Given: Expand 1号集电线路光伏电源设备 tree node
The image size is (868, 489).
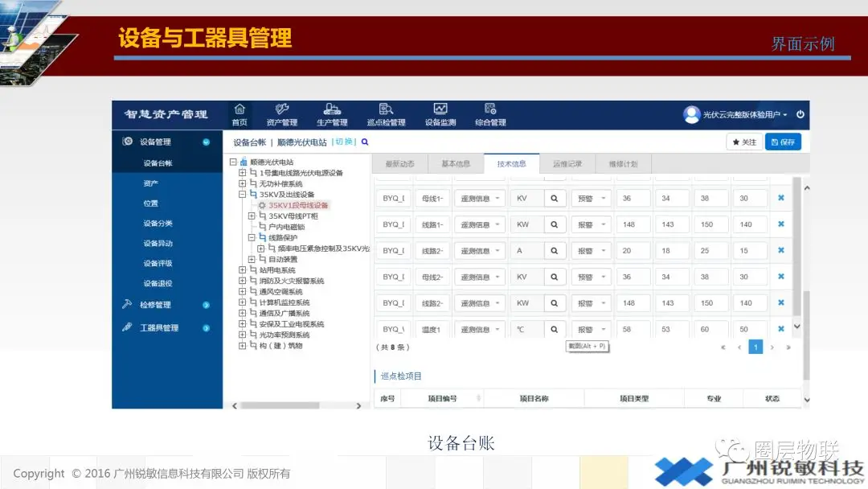Looking at the screenshot, I should point(242,173).
